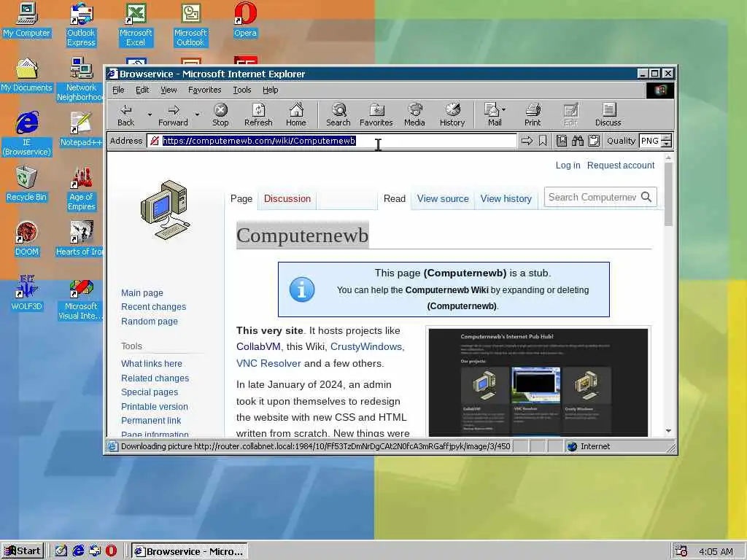Viewport: 747px width, 560px height.
Task: Open the Help menu
Action: pyautogui.click(x=270, y=90)
